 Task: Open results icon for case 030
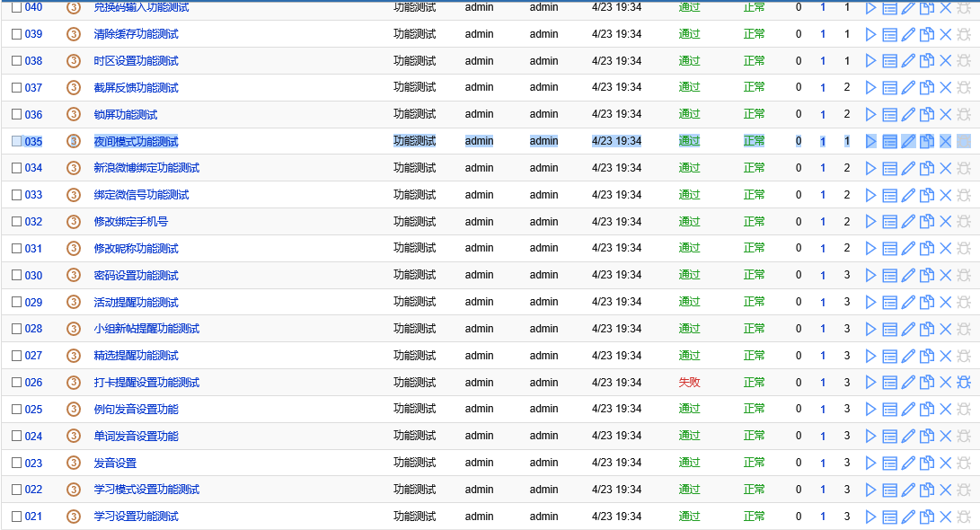889,276
